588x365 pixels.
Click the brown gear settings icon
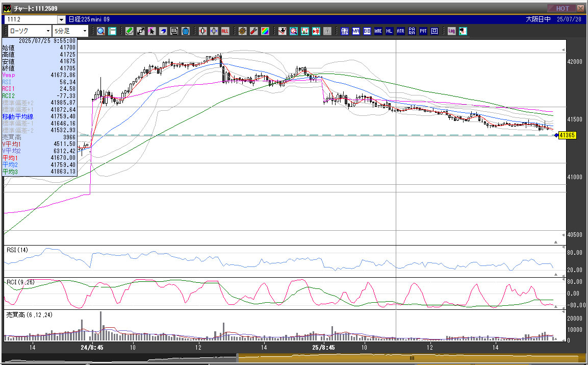[243, 31]
